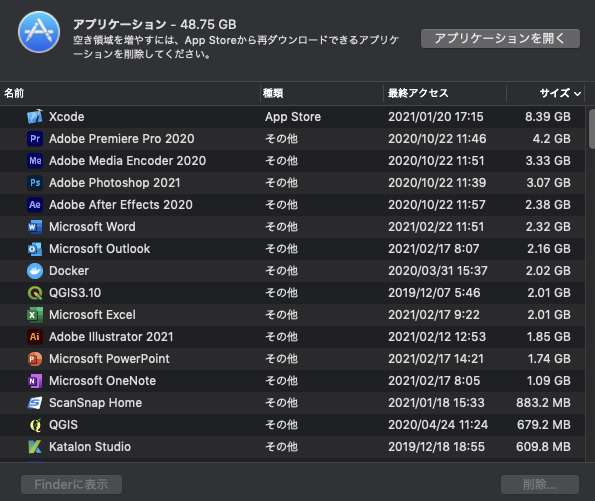Click Docker name text
Viewport: 595px width, 501px height.
[69, 271]
